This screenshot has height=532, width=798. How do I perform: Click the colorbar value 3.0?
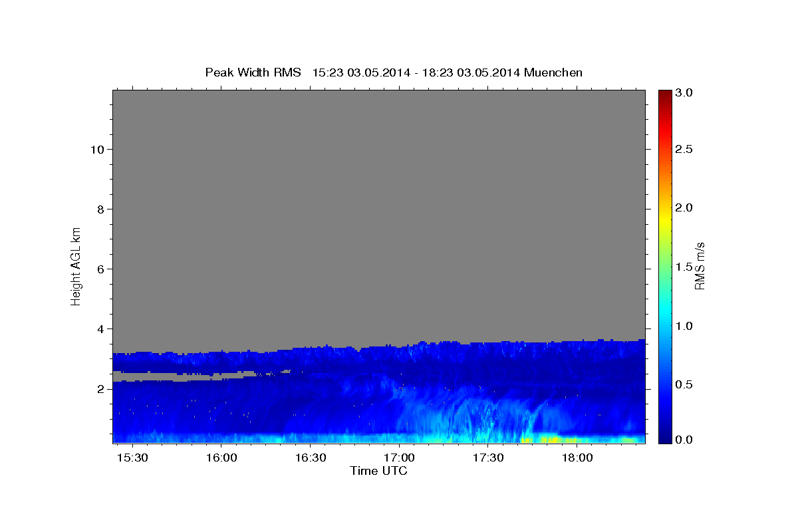point(685,92)
